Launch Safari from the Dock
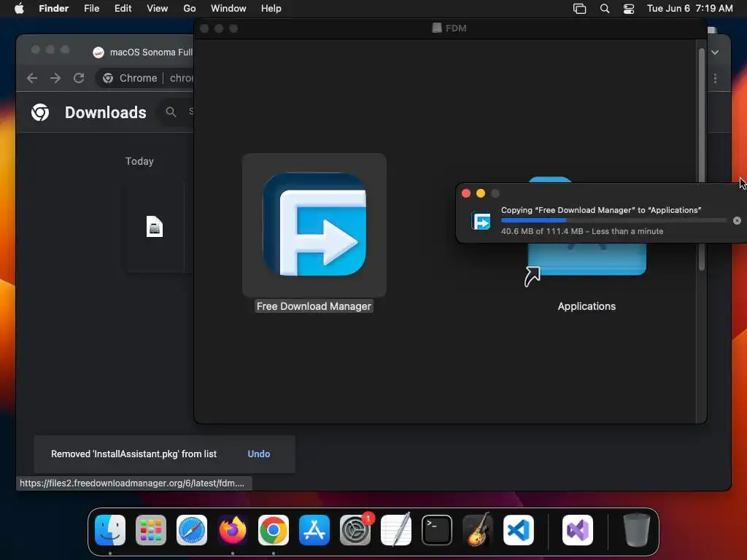The width and height of the screenshot is (747, 560). click(x=192, y=530)
